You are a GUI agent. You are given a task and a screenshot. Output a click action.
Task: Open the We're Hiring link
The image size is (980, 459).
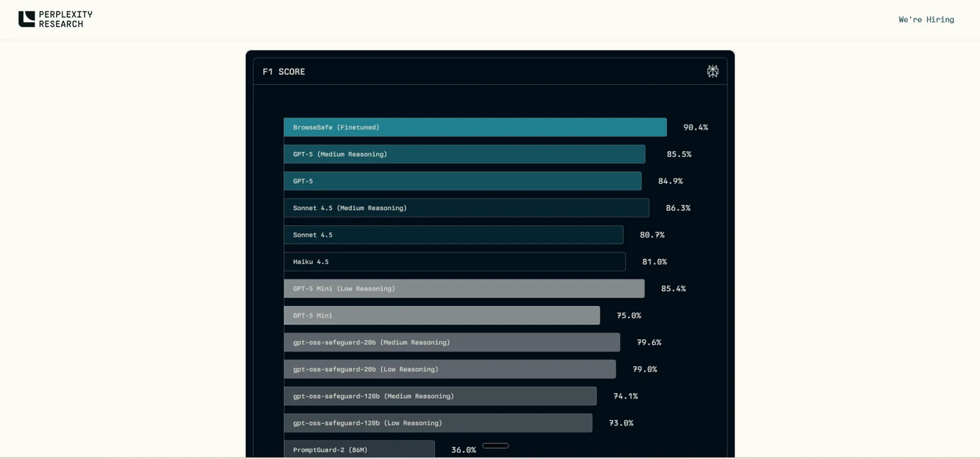(926, 20)
